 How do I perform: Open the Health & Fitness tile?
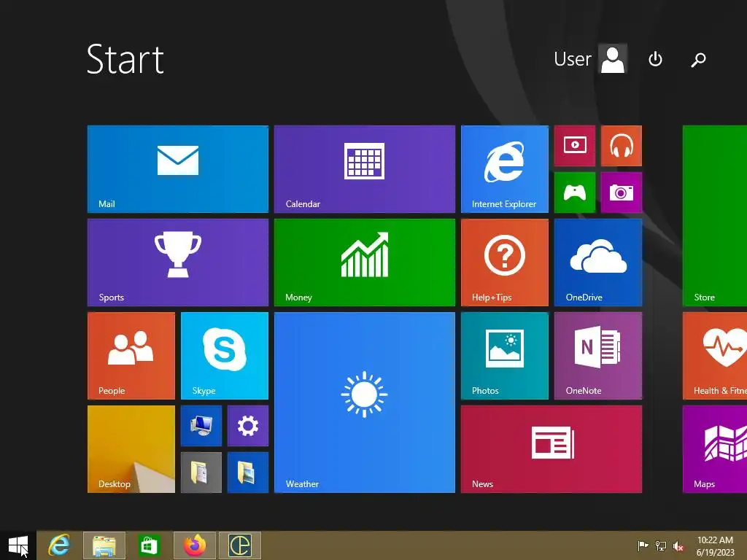pos(715,356)
